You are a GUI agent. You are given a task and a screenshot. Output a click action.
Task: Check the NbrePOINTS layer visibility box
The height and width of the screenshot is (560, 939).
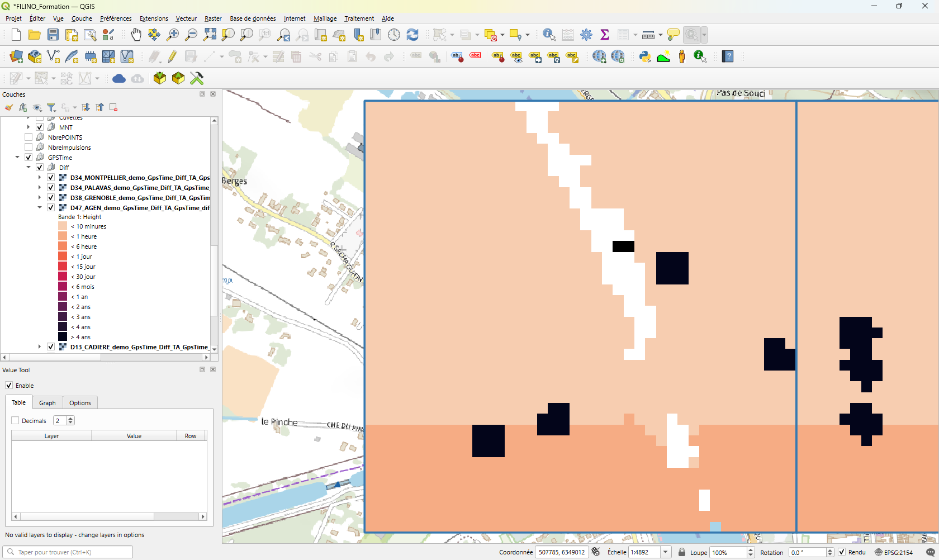[x=29, y=137]
